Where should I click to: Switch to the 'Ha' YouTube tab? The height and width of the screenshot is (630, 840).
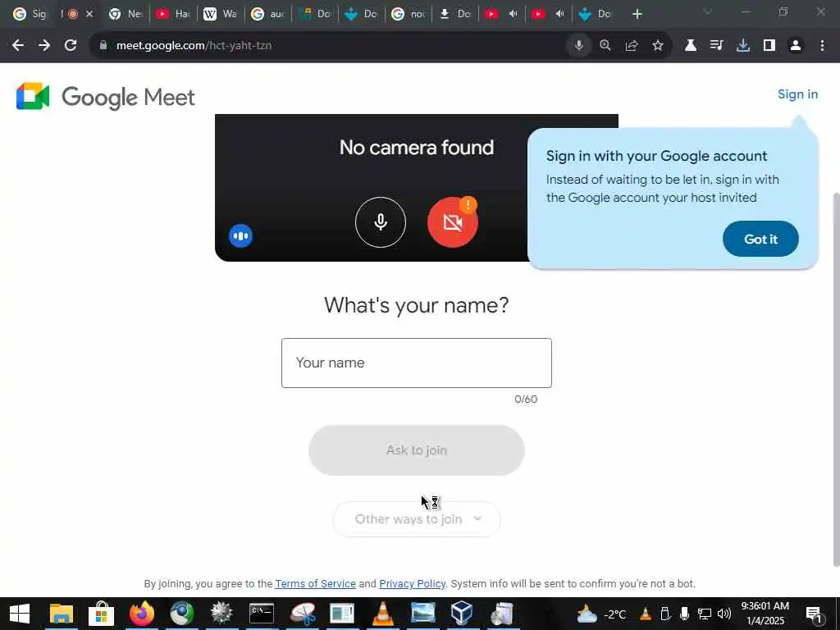[172, 14]
